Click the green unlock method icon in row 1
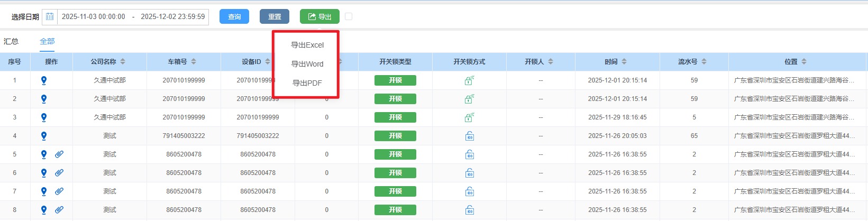The height and width of the screenshot is (221, 868). point(469,80)
